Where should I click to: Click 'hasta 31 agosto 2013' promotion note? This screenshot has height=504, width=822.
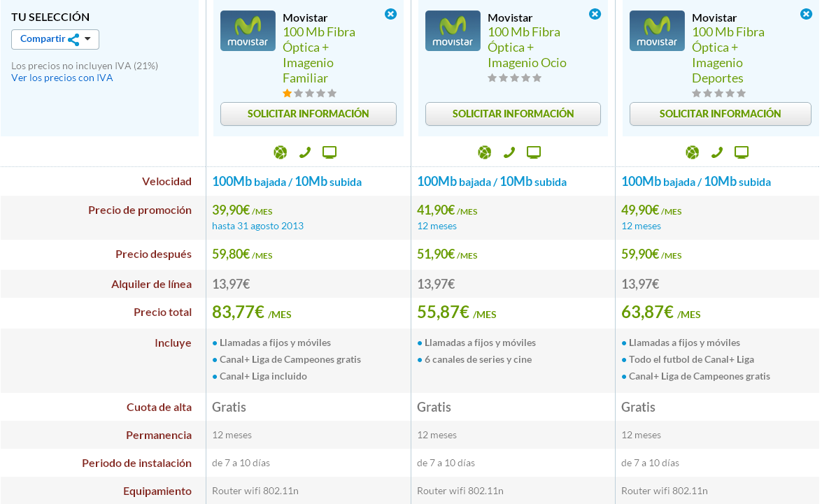click(258, 226)
